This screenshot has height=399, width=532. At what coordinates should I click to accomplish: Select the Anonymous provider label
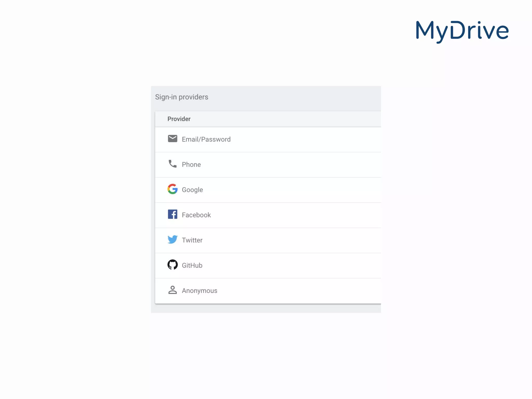(199, 291)
